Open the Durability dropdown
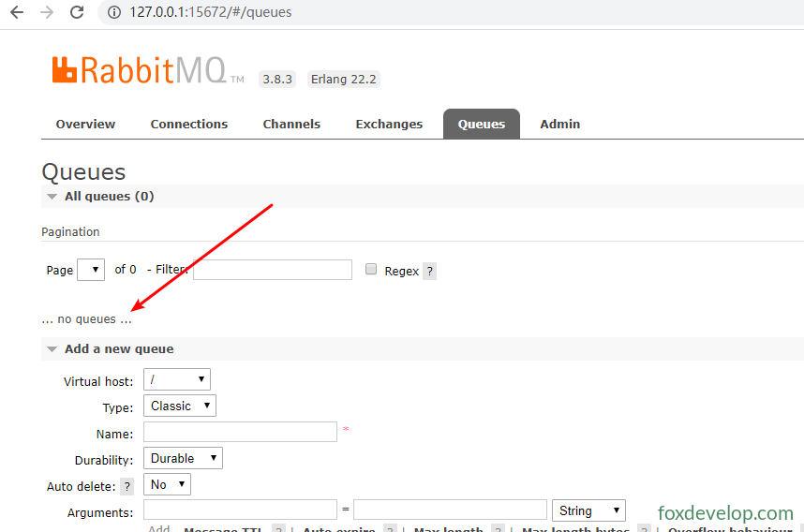Screen dimensions: 804x532 [183, 458]
